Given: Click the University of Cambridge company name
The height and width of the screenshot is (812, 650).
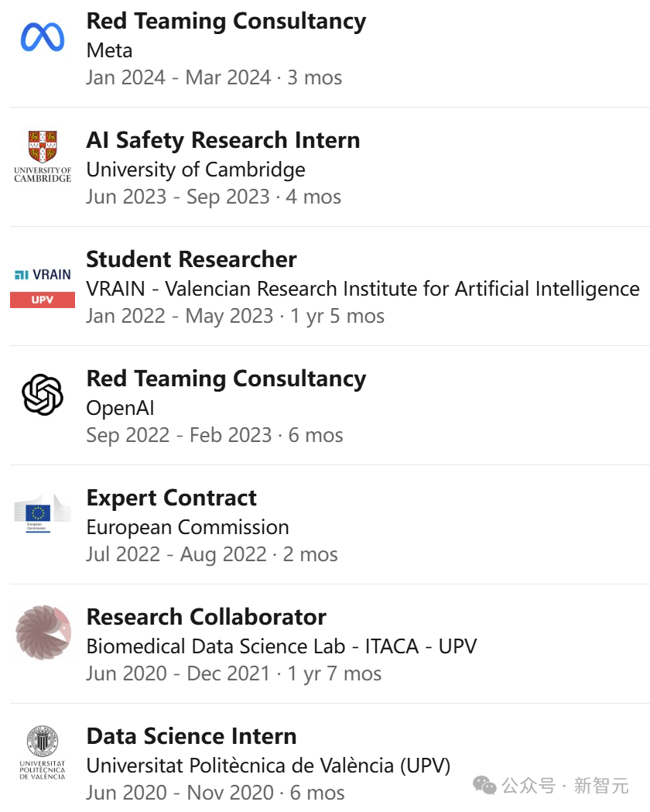Looking at the screenshot, I should click(196, 170).
